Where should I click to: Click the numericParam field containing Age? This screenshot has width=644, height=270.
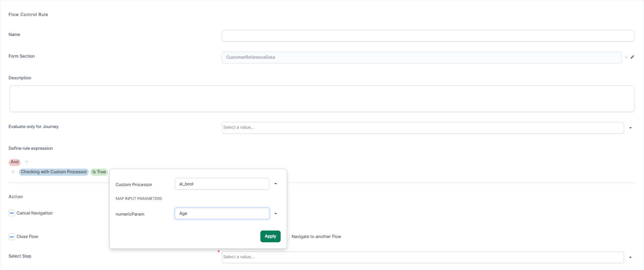(x=222, y=213)
